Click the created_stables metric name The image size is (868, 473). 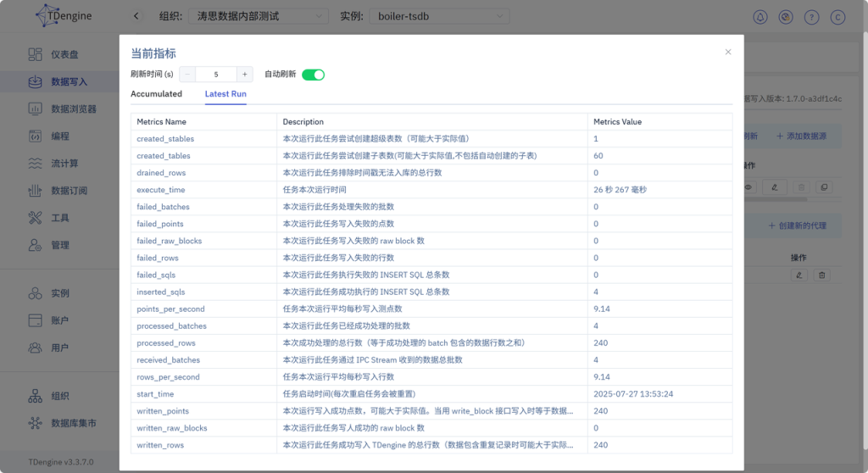tap(165, 139)
